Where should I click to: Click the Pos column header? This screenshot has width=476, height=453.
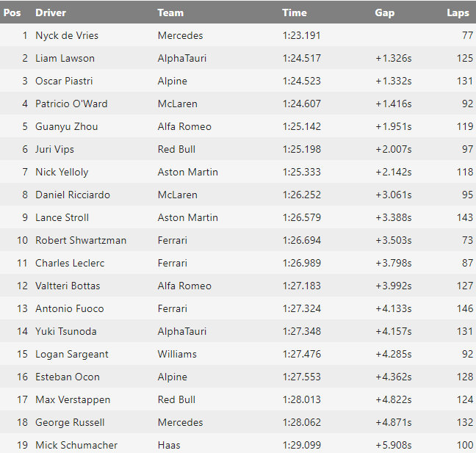click(12, 12)
